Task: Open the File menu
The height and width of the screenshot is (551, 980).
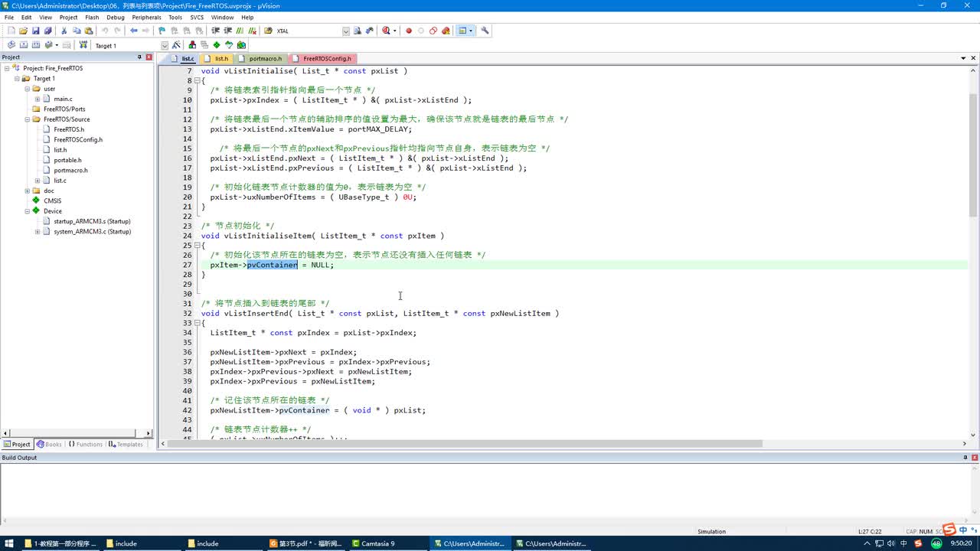Action: click(x=9, y=17)
